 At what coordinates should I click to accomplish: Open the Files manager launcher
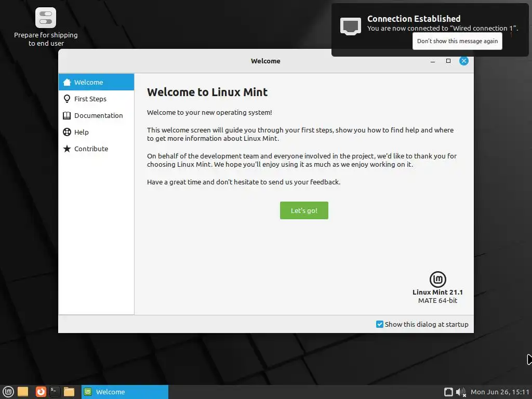point(69,392)
